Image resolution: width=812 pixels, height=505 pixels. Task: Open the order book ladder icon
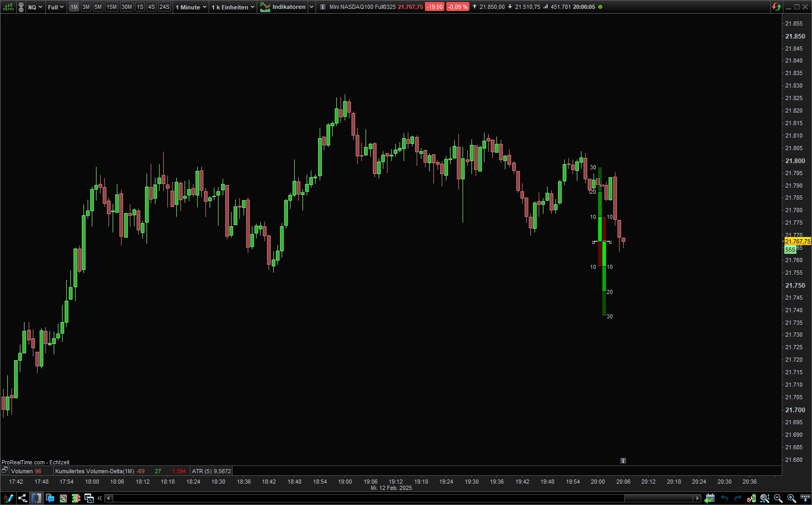coord(76,498)
